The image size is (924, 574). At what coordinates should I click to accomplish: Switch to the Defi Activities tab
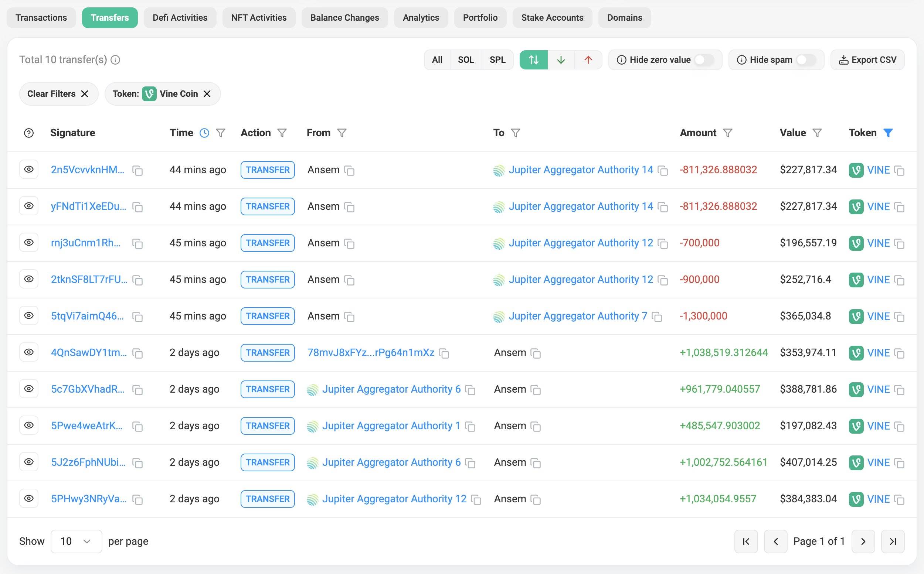click(180, 17)
